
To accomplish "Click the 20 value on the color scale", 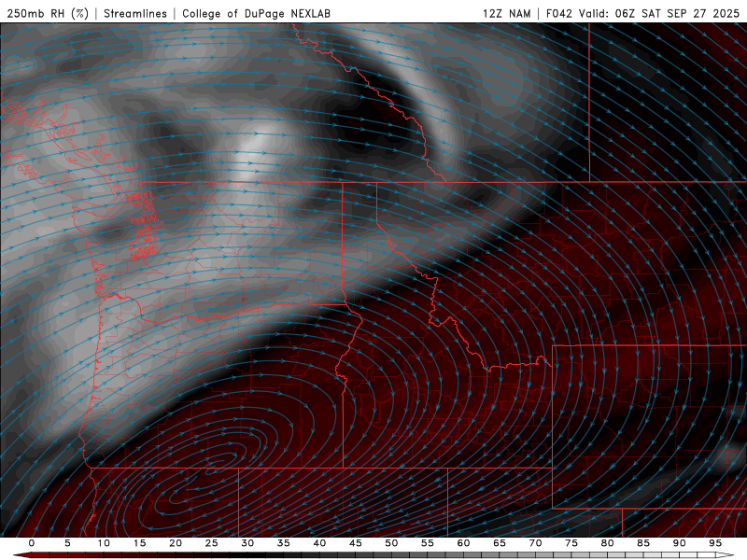I will (176, 543).
